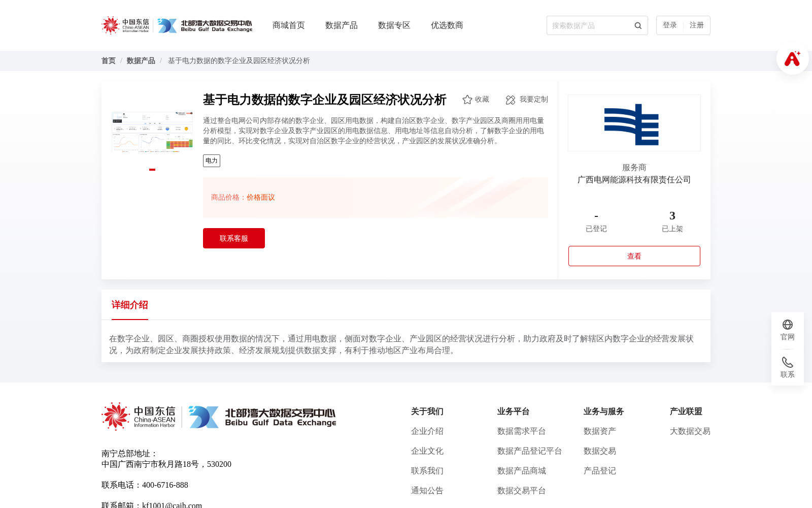Click the 关于我们 footer heading
This screenshot has height=508, width=812.
[x=427, y=411]
